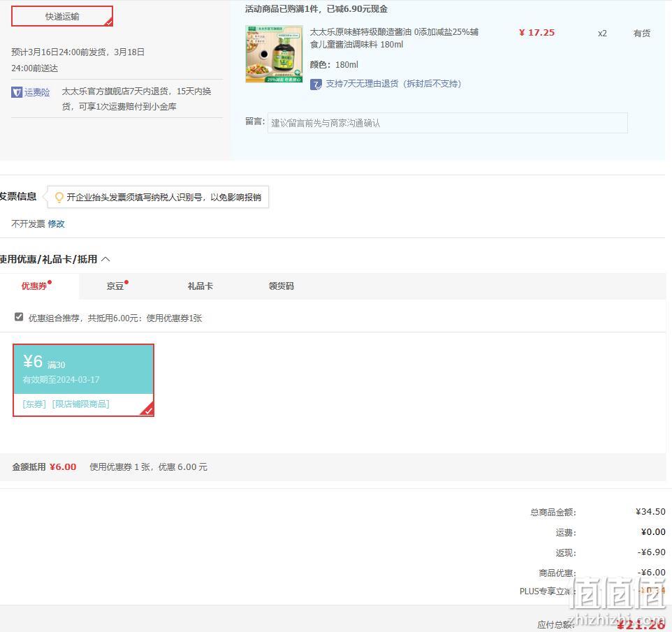Switch to the 京豆 tab
Image resolution: width=672 pixels, height=632 pixels.
115,286
